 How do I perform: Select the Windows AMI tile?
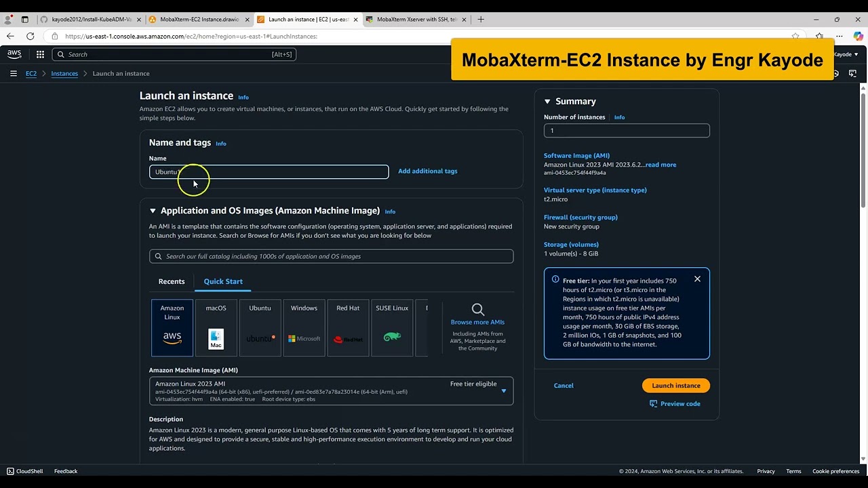click(304, 328)
